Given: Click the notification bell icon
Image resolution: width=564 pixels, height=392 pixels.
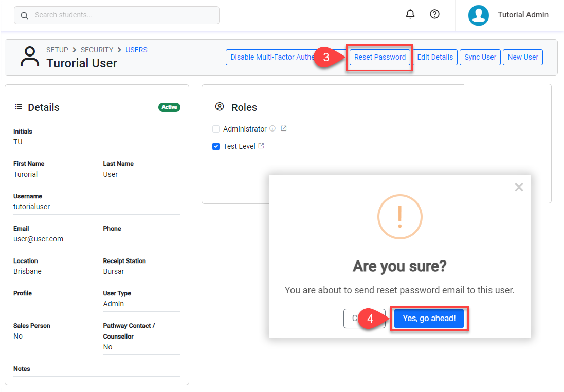Looking at the screenshot, I should [x=410, y=14].
